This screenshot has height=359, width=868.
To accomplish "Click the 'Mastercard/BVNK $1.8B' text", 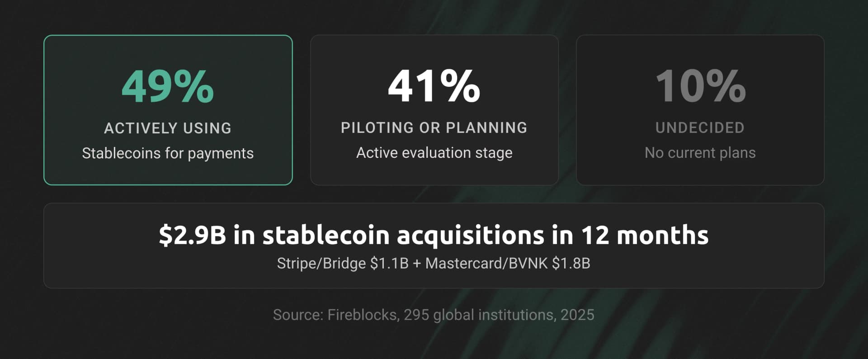I will [x=508, y=263].
